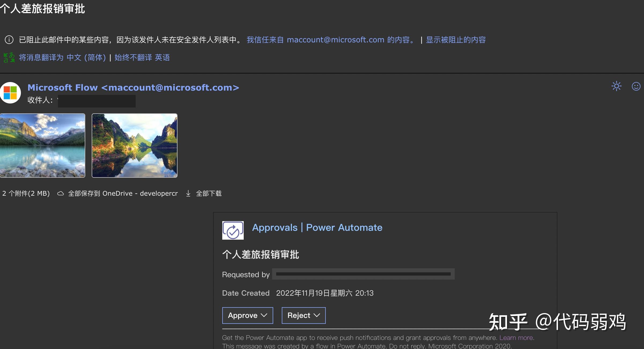Open the lake and mountains attachment thumbnail
644x349 pixels.
pyautogui.click(x=42, y=146)
